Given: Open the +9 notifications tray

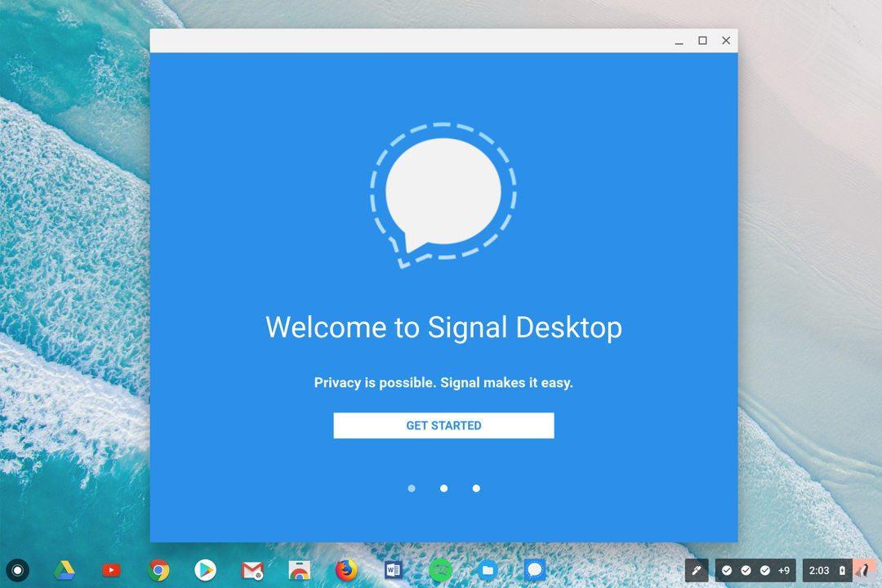Looking at the screenshot, I should pos(755,571).
